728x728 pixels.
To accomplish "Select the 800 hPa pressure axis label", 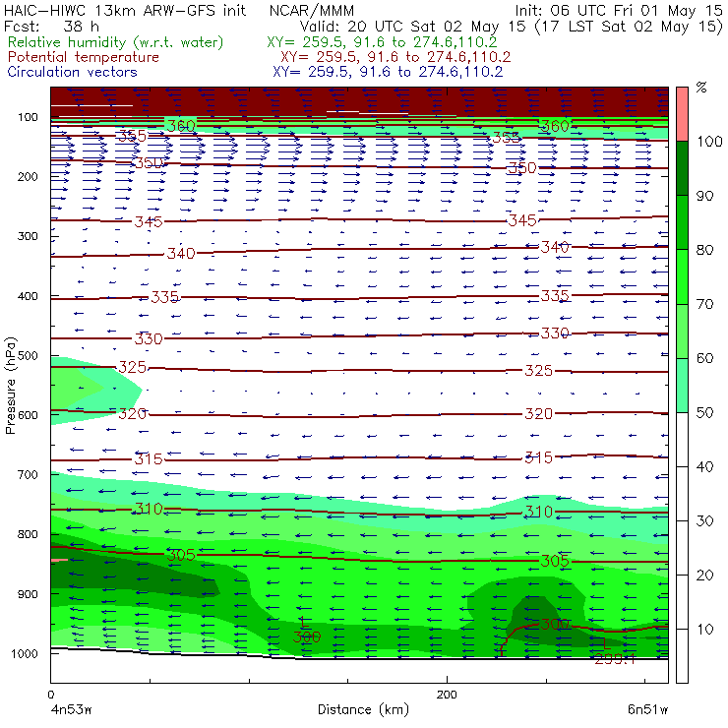I will 28,534.
